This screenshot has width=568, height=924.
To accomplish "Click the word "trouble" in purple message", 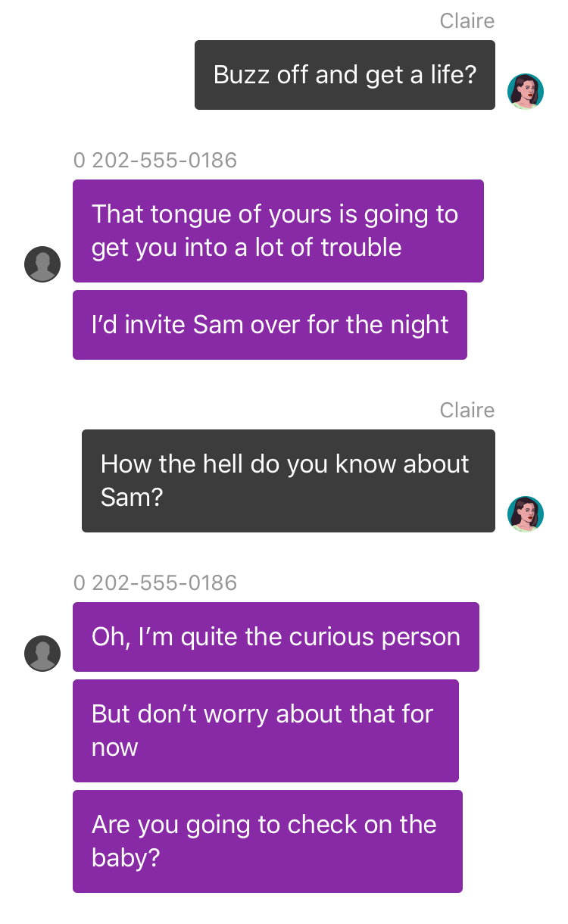I will pyautogui.click(x=361, y=248).
